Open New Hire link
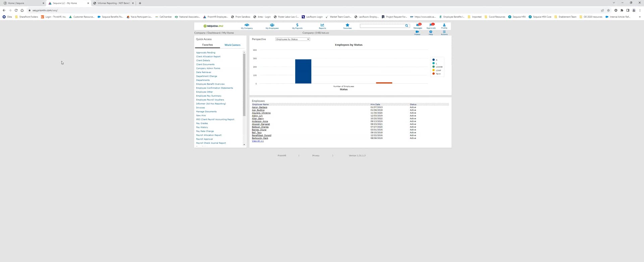 click(x=201, y=115)
